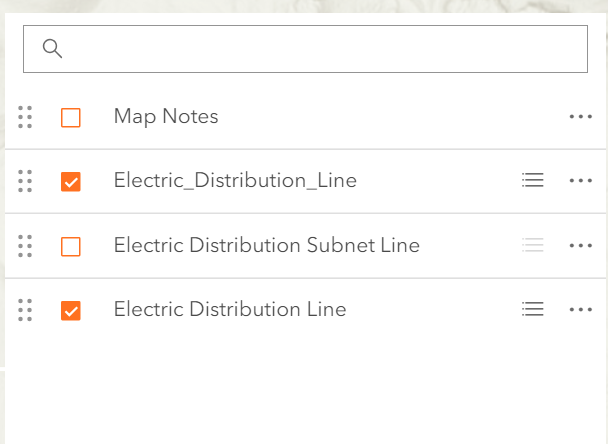Select the Map Notes layer name
608x444 pixels.
[166, 117]
